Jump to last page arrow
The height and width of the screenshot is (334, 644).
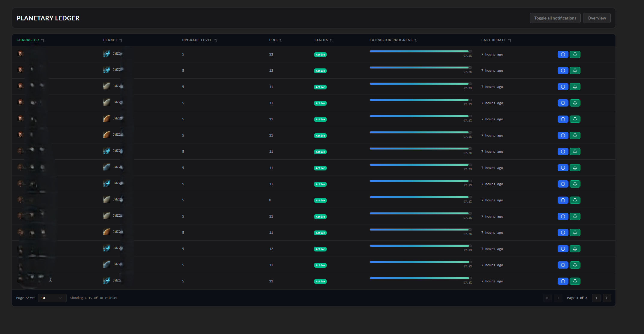pos(607,298)
